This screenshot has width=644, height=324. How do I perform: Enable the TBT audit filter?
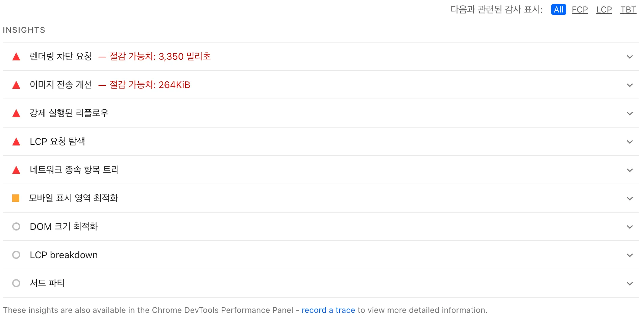click(628, 9)
